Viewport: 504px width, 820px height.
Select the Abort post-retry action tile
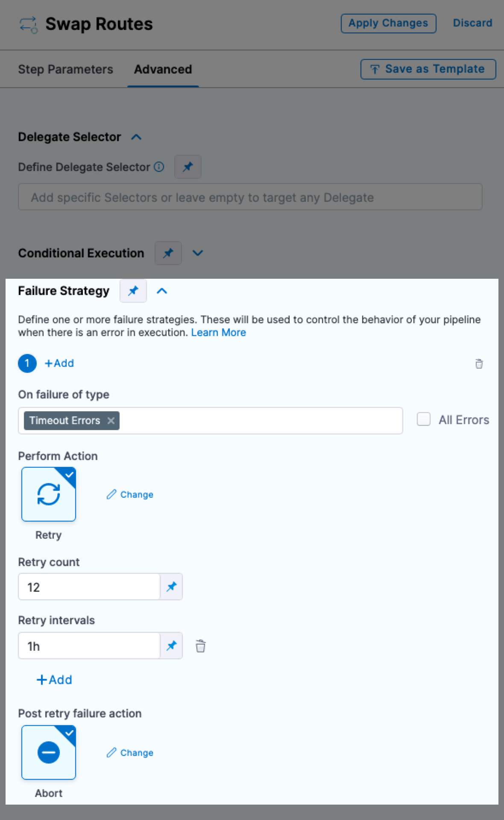pyautogui.click(x=49, y=752)
